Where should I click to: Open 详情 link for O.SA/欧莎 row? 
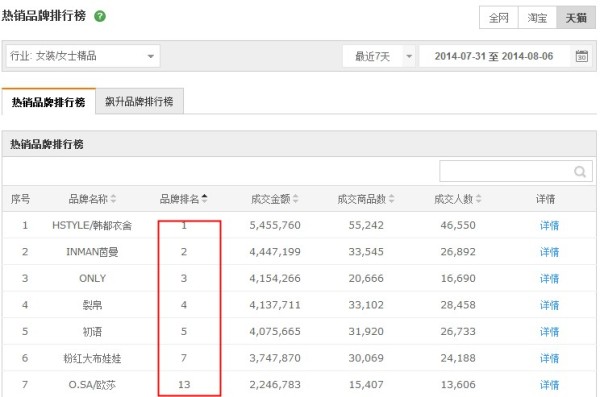point(549,384)
